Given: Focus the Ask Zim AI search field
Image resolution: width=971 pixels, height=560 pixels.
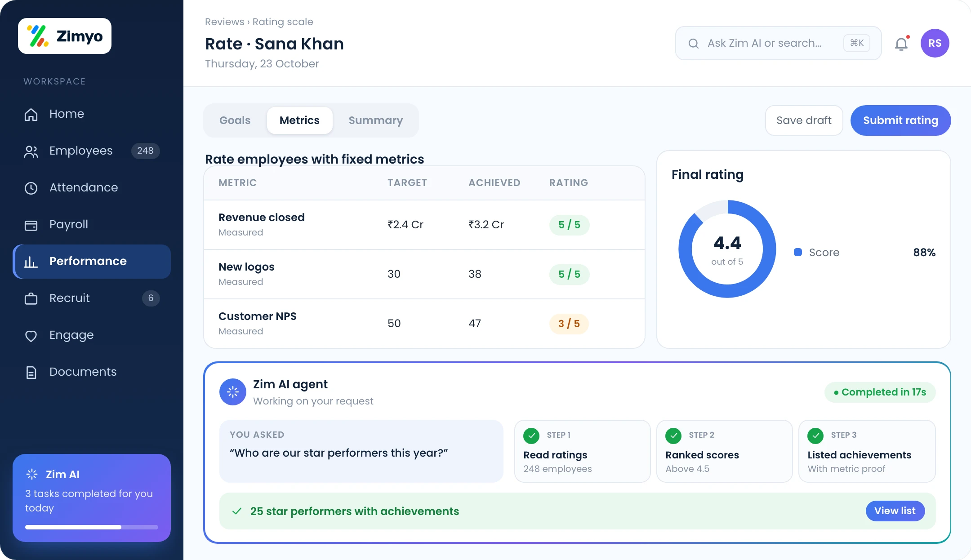Looking at the screenshot, I should pyautogui.click(x=779, y=43).
